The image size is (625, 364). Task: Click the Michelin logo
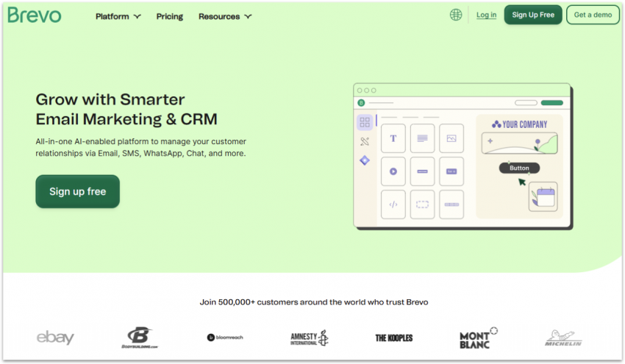(x=563, y=338)
